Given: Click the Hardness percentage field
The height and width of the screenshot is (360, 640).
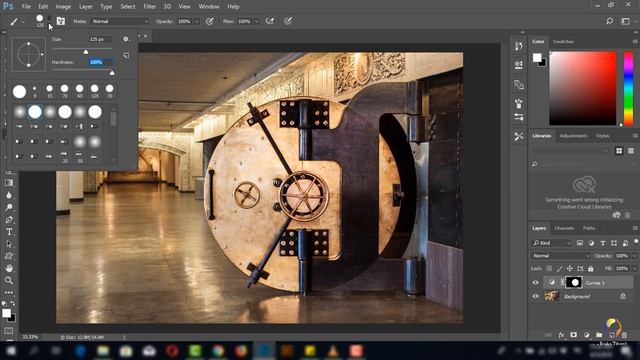Looking at the screenshot, I should [101, 62].
